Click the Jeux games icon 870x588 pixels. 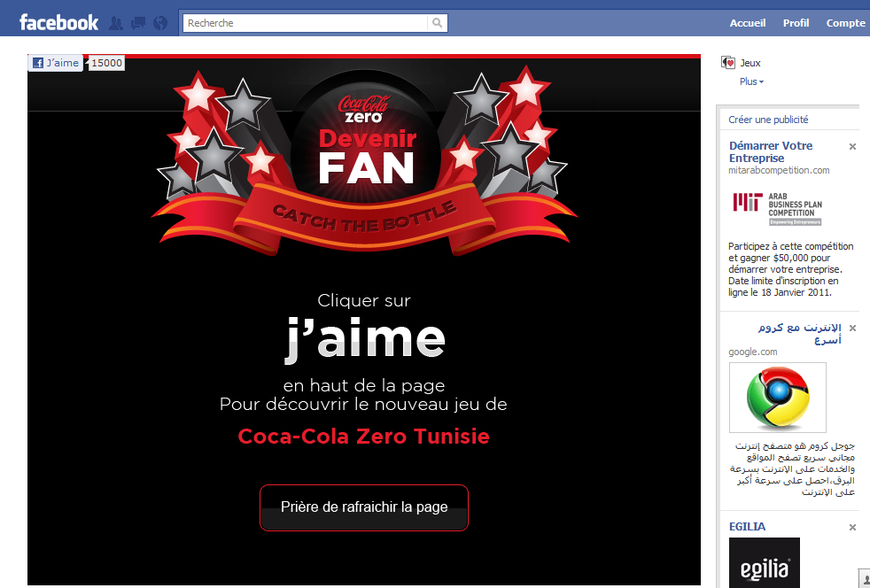(728, 63)
